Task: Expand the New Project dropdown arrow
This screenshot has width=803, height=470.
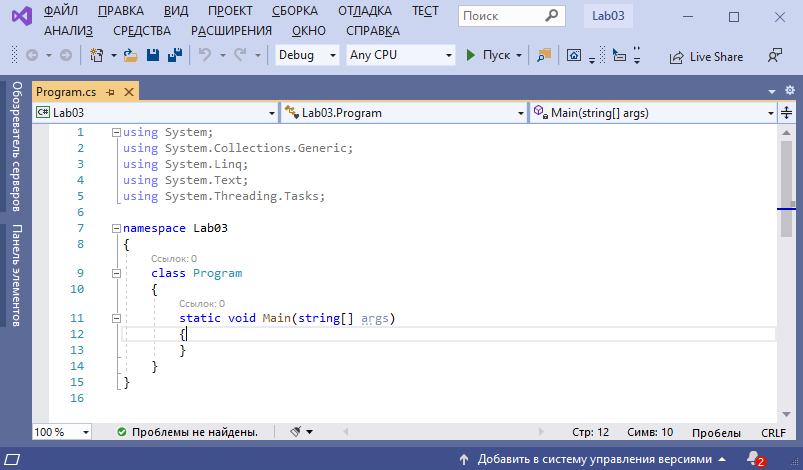Action: point(114,55)
